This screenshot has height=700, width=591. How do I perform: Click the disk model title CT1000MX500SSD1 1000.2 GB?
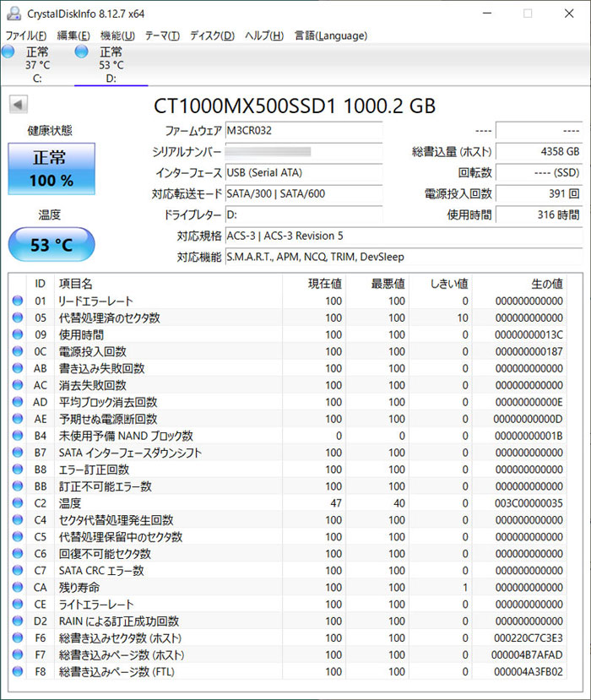click(295, 106)
